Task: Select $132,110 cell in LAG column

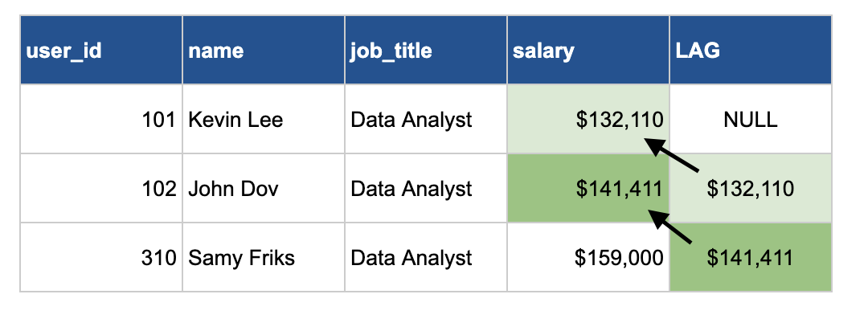Action: point(750,189)
